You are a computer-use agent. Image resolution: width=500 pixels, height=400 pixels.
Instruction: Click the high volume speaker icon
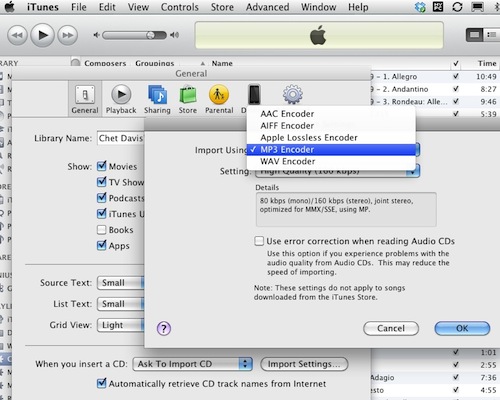point(174,35)
